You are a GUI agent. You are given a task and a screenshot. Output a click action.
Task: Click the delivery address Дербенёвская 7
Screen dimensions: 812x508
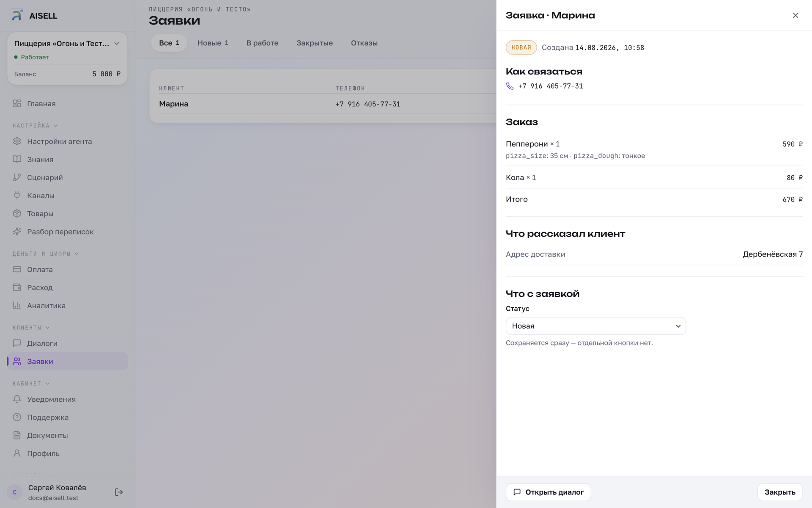tap(773, 254)
